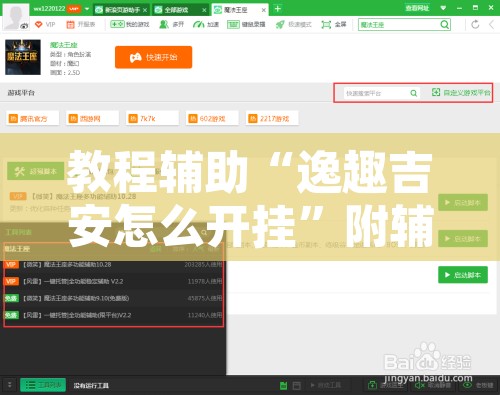The width and height of the screenshot is (500, 395).
Task: Click the bright green 启动脚本 button
Action: tap(463, 275)
